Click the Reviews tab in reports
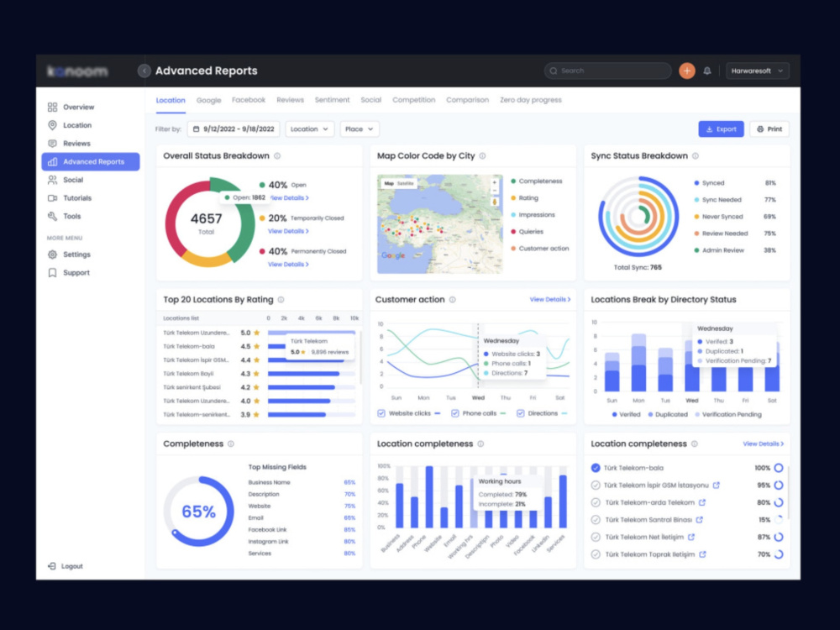840x630 pixels. click(290, 100)
